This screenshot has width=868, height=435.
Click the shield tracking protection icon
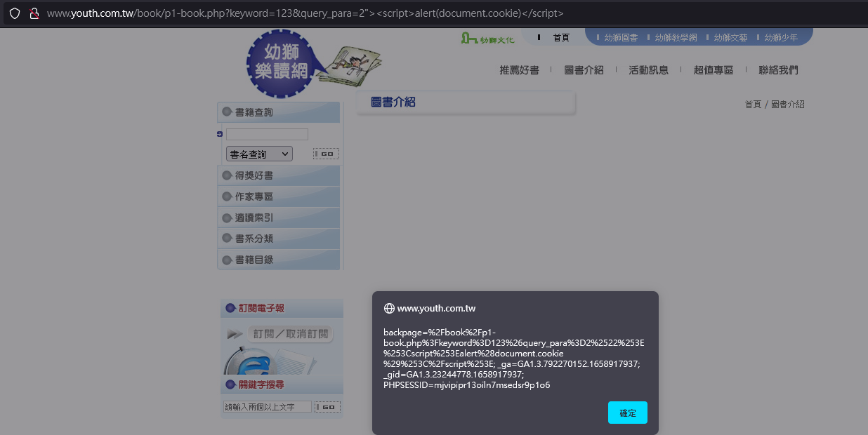[14, 13]
